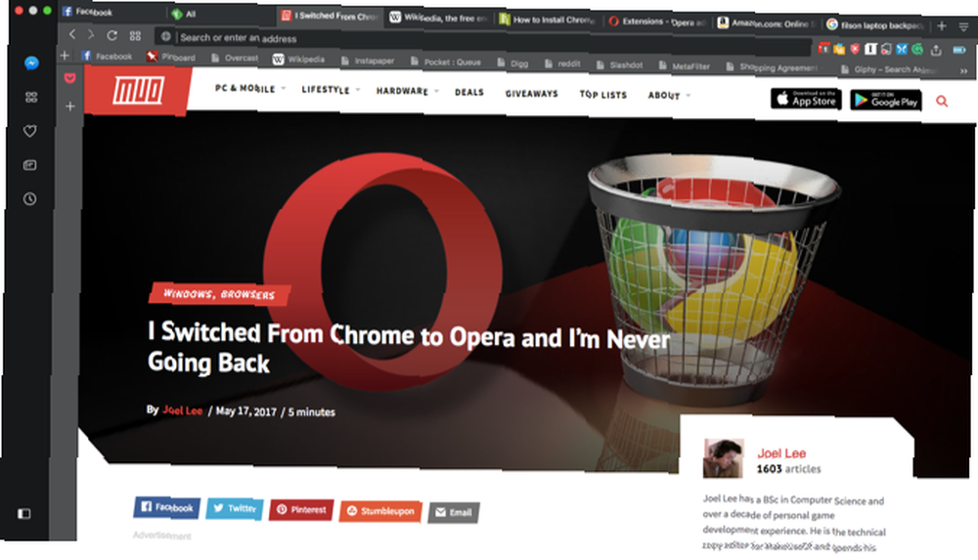978x560 pixels.
Task: Switch to How to Install Chrome tab
Action: click(x=547, y=20)
